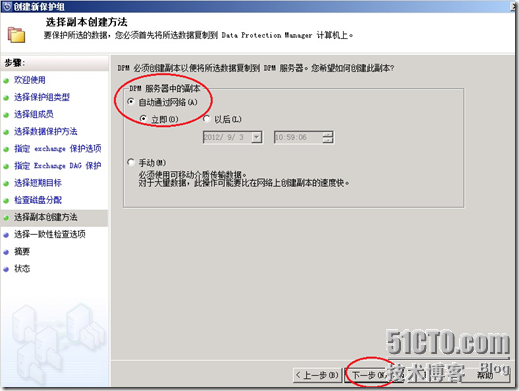
Task: Open the 指定 Exchange DAG 保护 step
Action: [x=58, y=166]
